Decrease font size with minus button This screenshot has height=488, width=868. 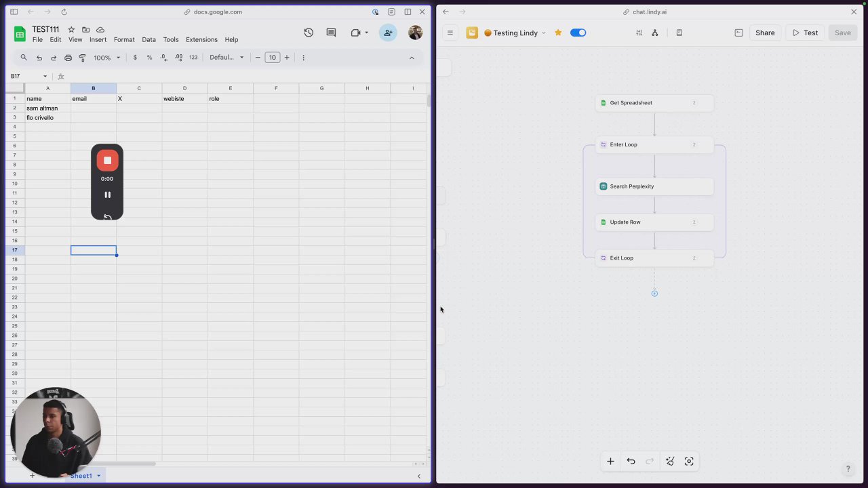258,58
